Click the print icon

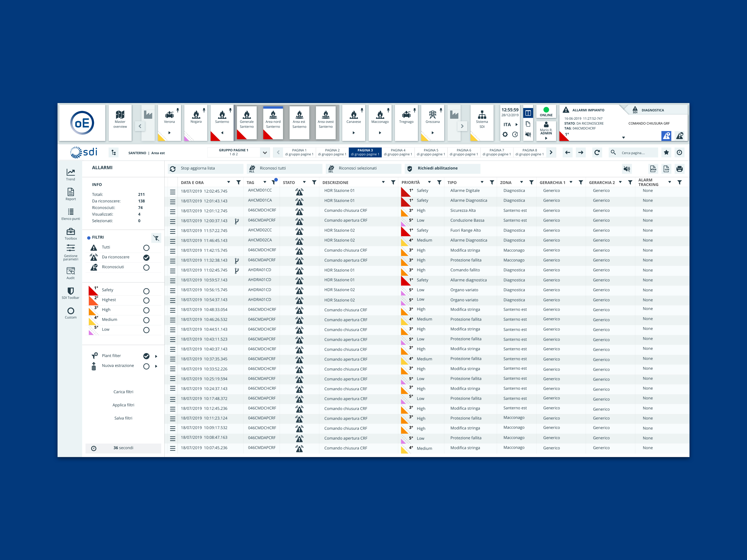679,169
